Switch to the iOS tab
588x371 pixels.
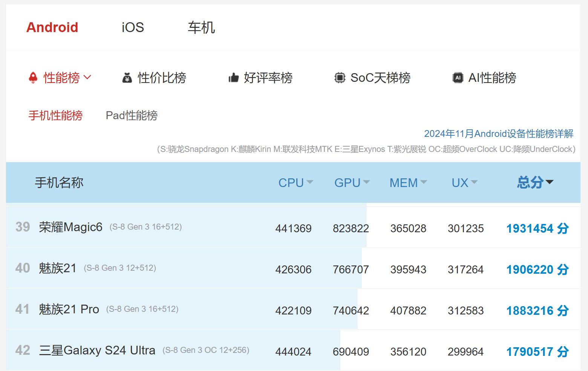pos(133,27)
